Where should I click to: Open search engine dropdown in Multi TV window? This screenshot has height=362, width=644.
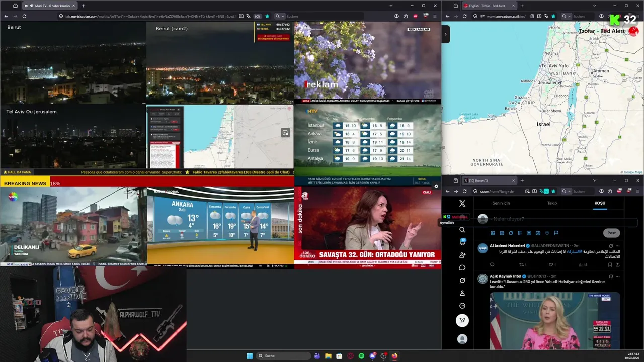280,16
